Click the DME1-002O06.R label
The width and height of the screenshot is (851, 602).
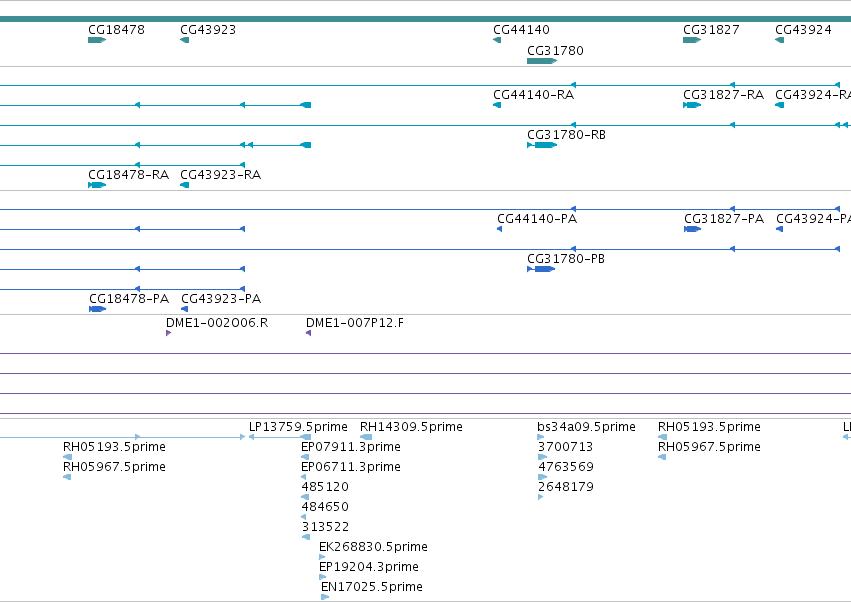click(217, 323)
